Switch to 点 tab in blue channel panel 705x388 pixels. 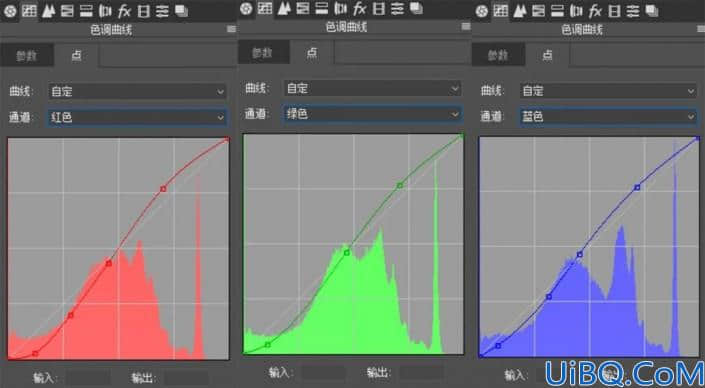[x=548, y=55]
